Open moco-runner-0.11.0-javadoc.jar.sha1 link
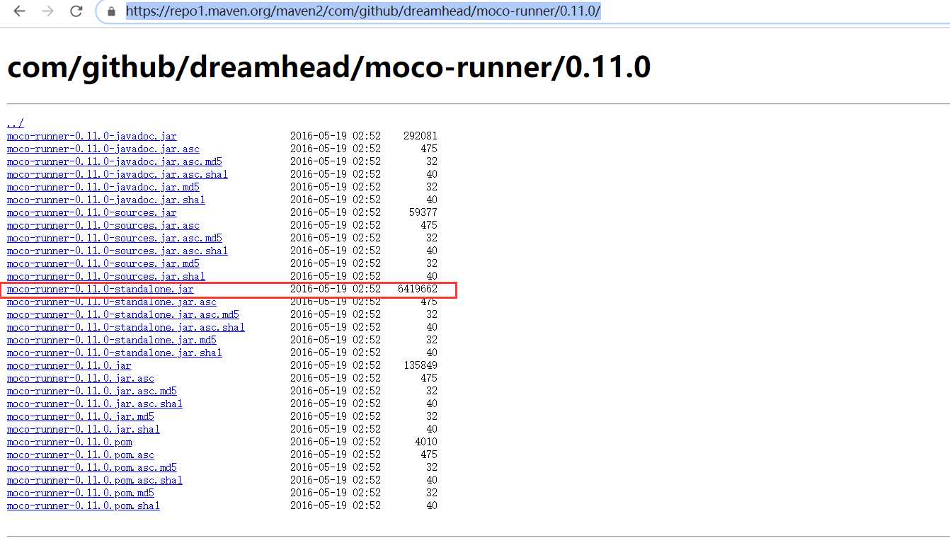950x560 pixels. pyautogui.click(x=106, y=200)
